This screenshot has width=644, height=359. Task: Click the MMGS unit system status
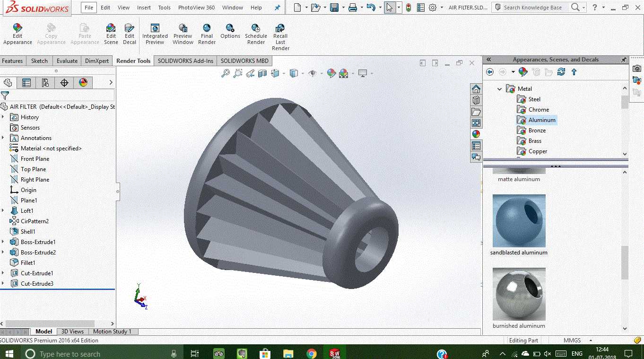(x=572, y=340)
